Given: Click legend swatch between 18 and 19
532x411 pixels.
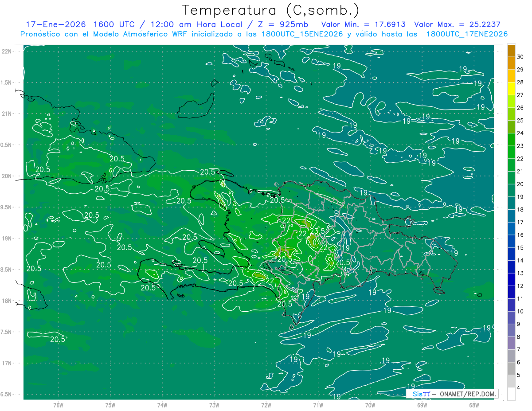Looking at the screenshot, I should [511, 203].
